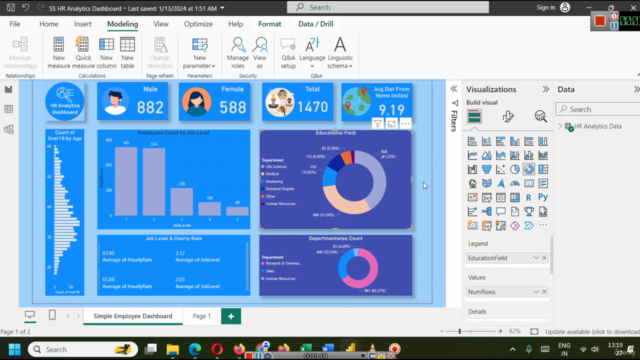Select the Python visual
This screenshot has height=360, width=640.
(x=543, y=198)
